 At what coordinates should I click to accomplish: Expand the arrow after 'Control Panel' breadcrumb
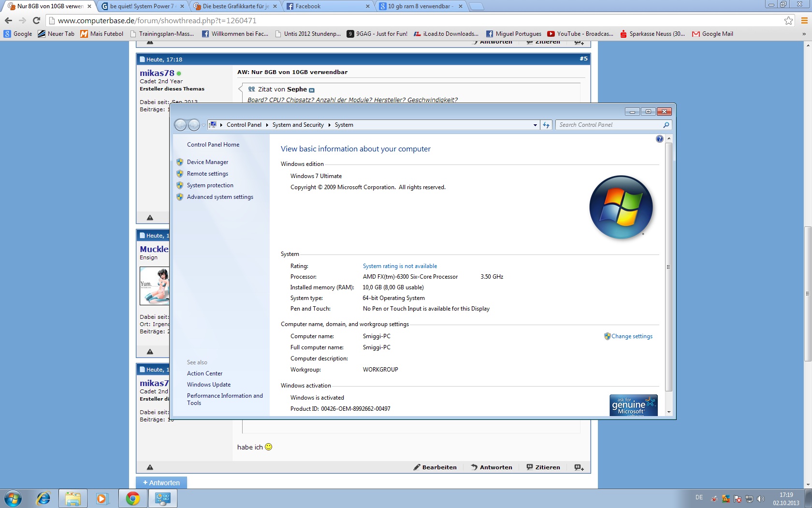267,125
